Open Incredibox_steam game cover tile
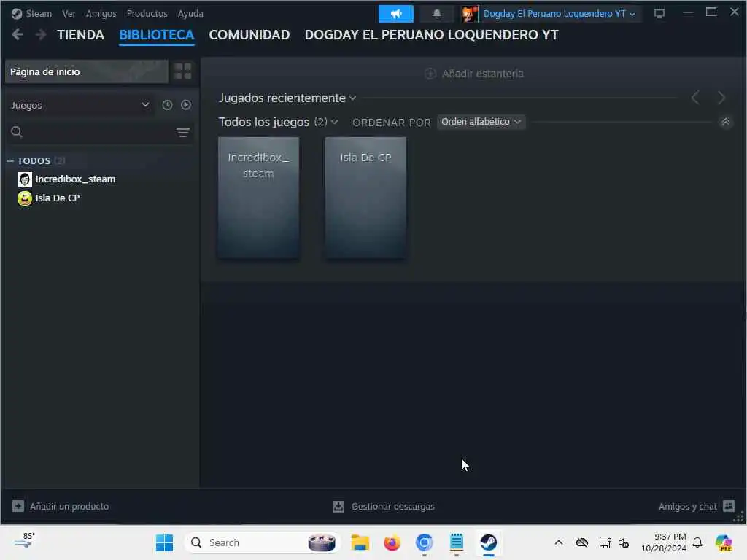This screenshot has width=747, height=560. point(259,198)
